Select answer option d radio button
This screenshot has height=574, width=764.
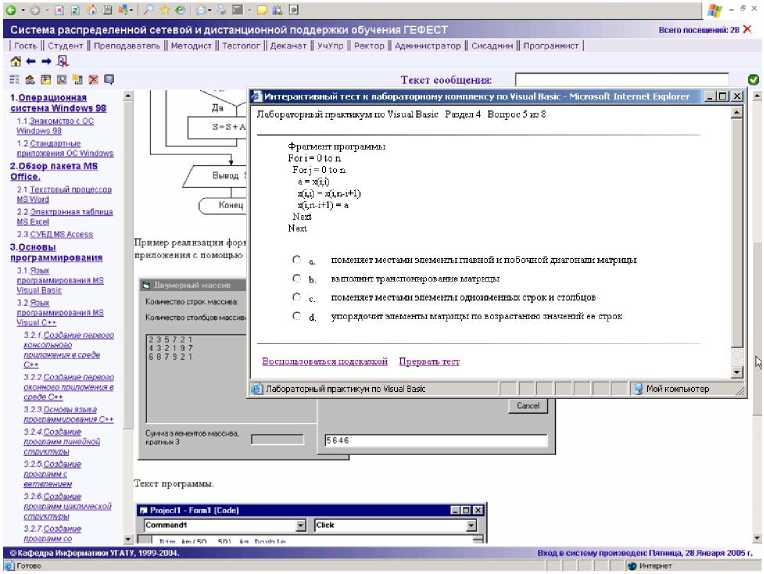297,316
